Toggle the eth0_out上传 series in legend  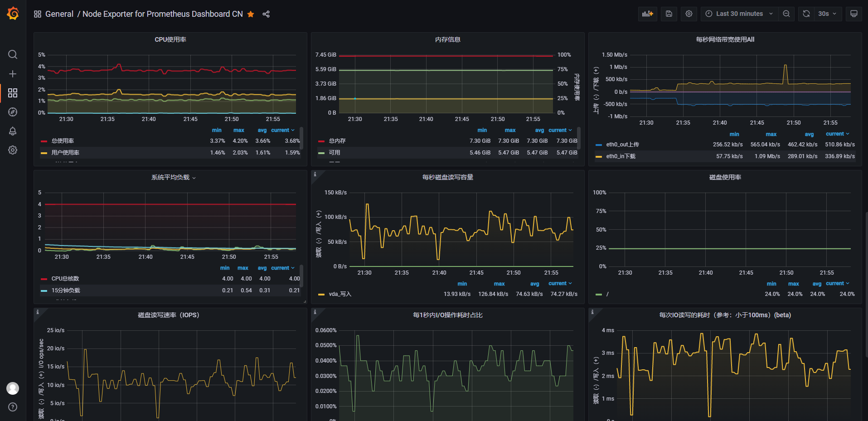(622, 145)
